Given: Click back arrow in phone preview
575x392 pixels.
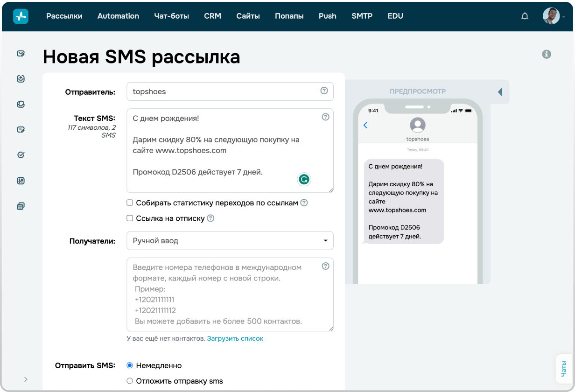Looking at the screenshot, I should pos(365,125).
